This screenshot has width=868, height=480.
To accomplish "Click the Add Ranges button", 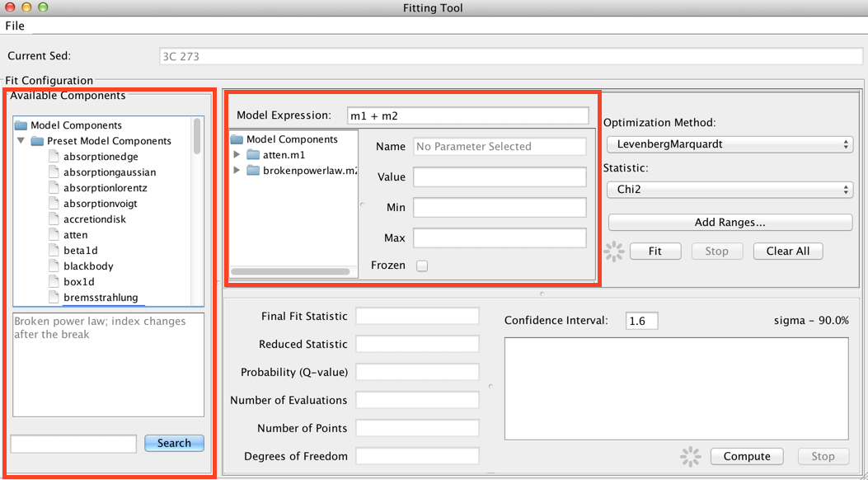I will [730, 223].
